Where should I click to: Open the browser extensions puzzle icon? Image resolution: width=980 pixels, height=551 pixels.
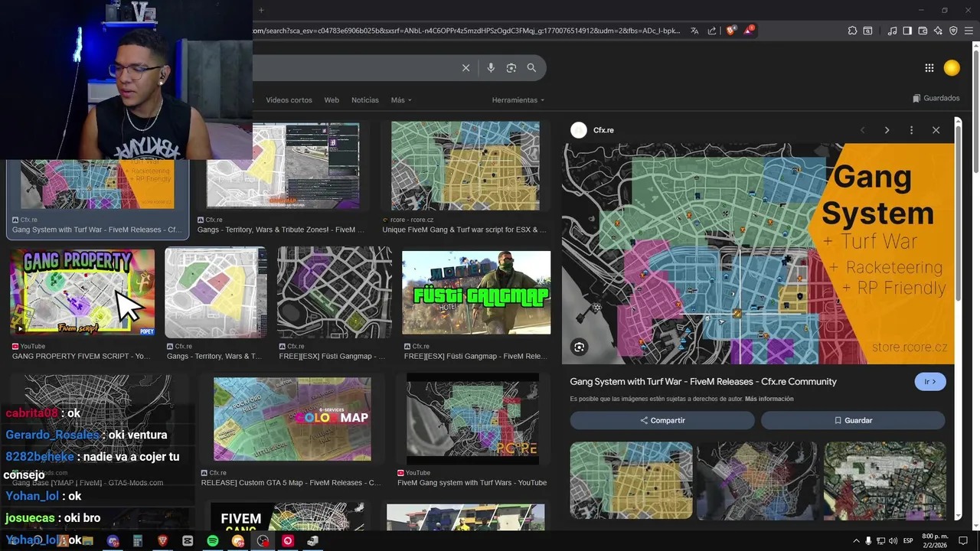pyautogui.click(x=852, y=31)
